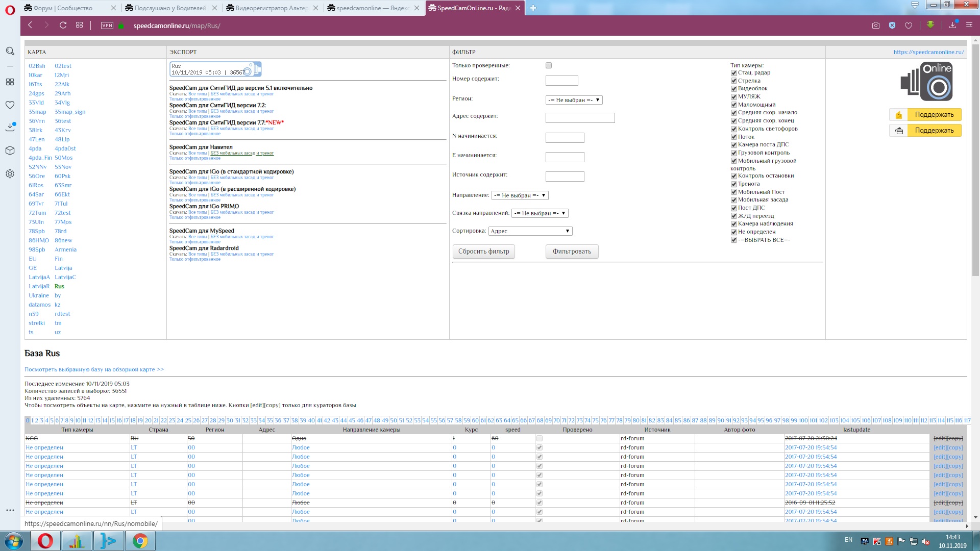Open the Направление dropdown
The height and width of the screenshot is (551, 980).
tap(520, 195)
